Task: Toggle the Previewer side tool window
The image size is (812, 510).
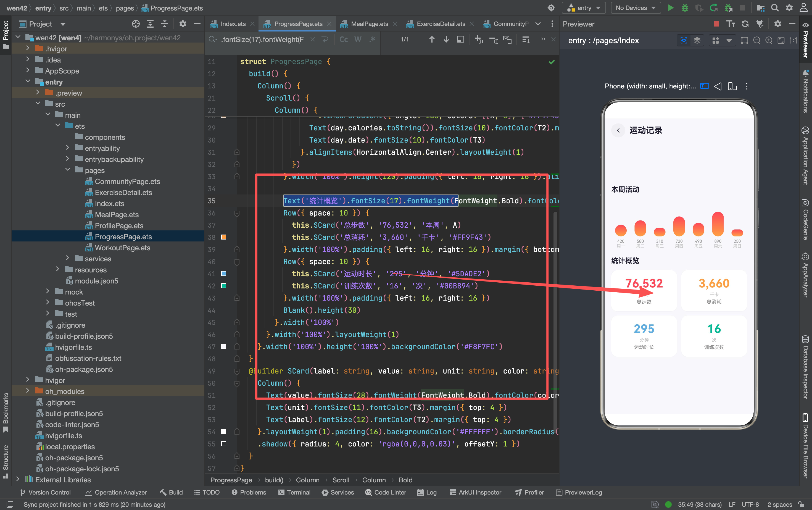Action: [x=805, y=40]
